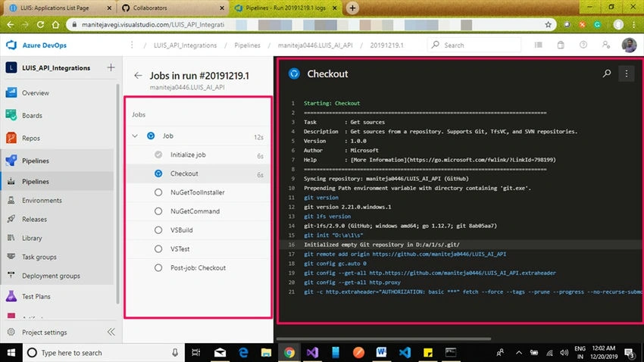Switch to LUIS: Applications List Page tab

(61, 8)
